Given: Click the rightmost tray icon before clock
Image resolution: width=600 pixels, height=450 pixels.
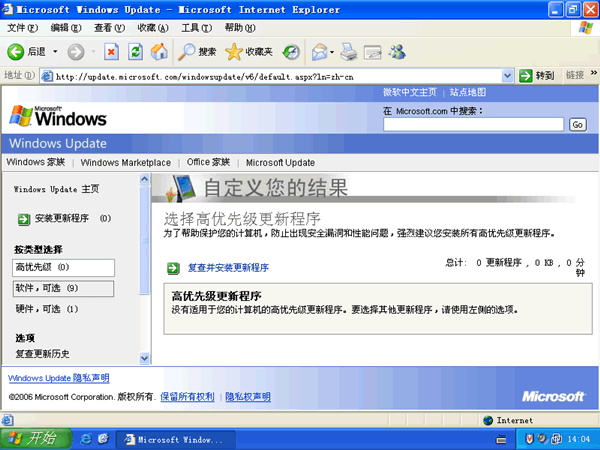Looking at the screenshot, I should click(556, 439).
